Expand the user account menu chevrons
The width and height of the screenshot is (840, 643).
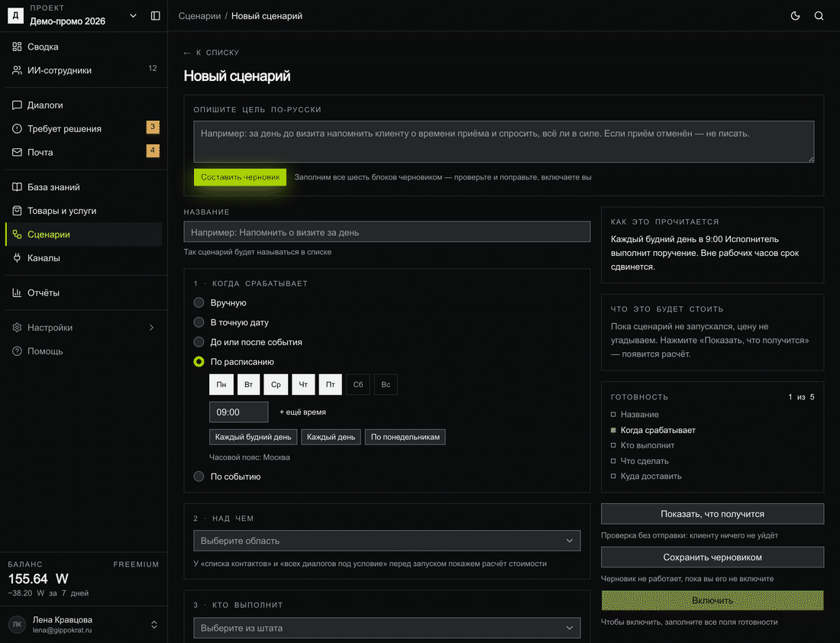(154, 625)
